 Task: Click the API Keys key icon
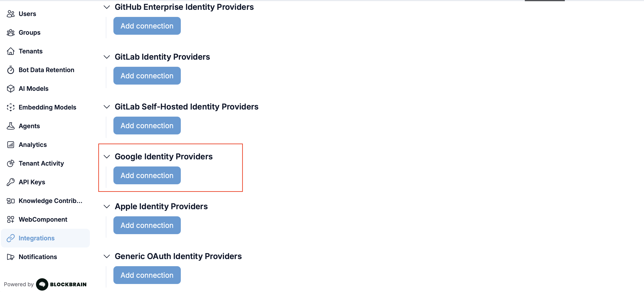point(10,182)
